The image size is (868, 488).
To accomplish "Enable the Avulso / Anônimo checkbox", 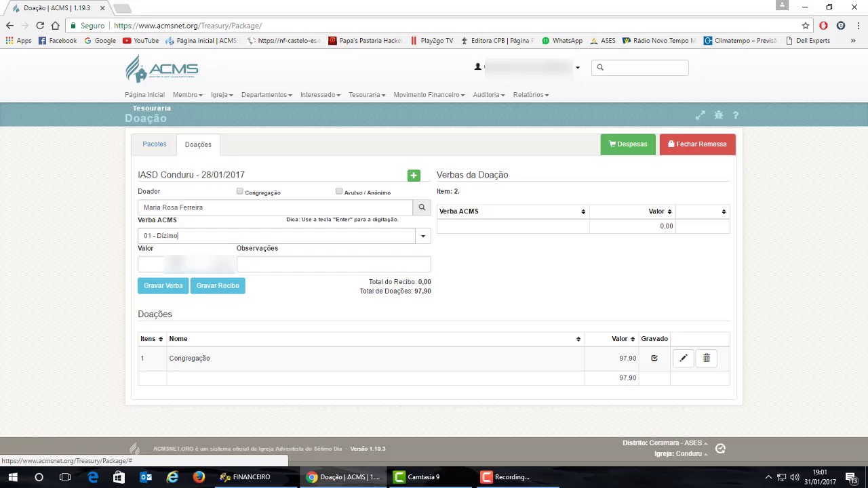I will click(339, 192).
